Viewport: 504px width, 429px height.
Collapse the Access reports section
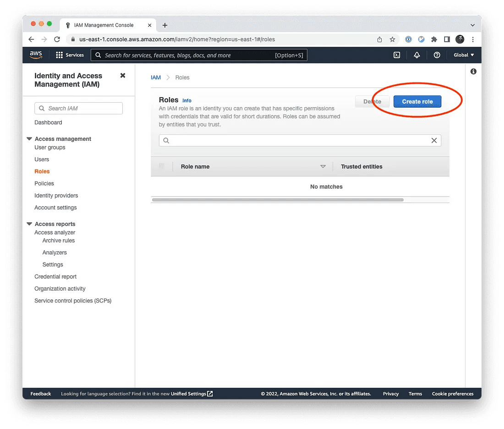click(x=29, y=224)
